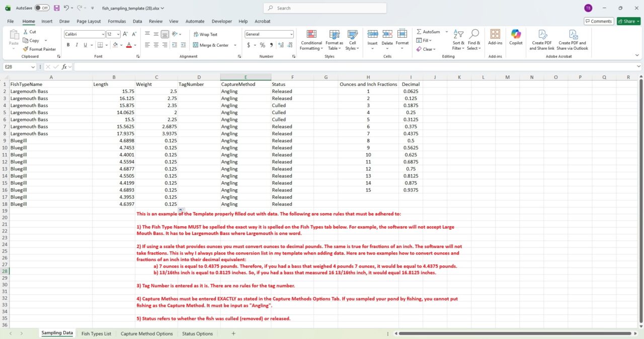644x339 pixels.
Task: Decrease font size with the small A icon
Action: point(134,34)
